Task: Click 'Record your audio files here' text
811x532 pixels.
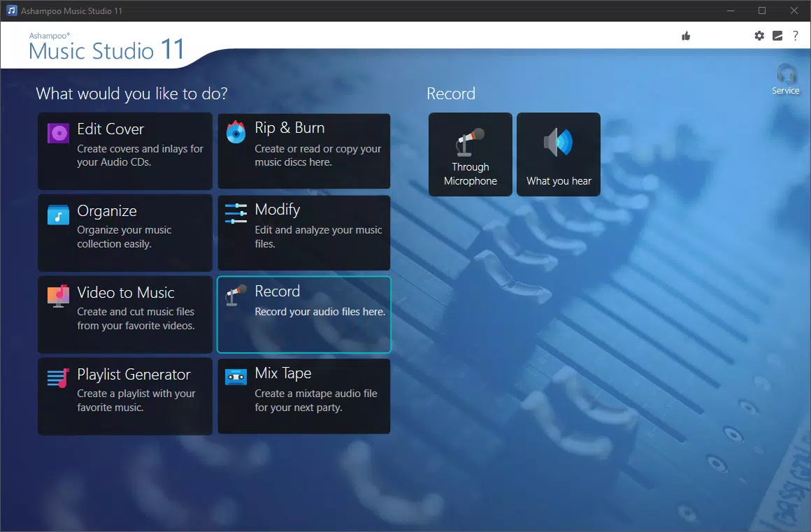Action: (x=320, y=312)
